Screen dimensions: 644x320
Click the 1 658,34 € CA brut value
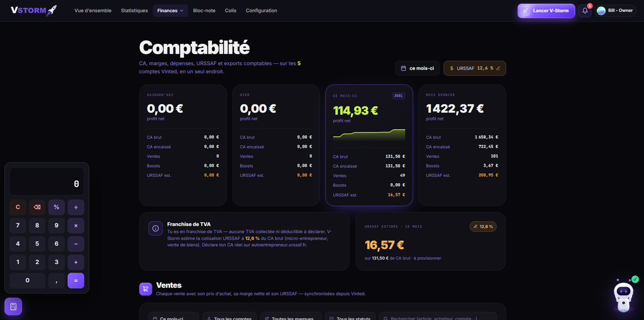click(x=486, y=137)
